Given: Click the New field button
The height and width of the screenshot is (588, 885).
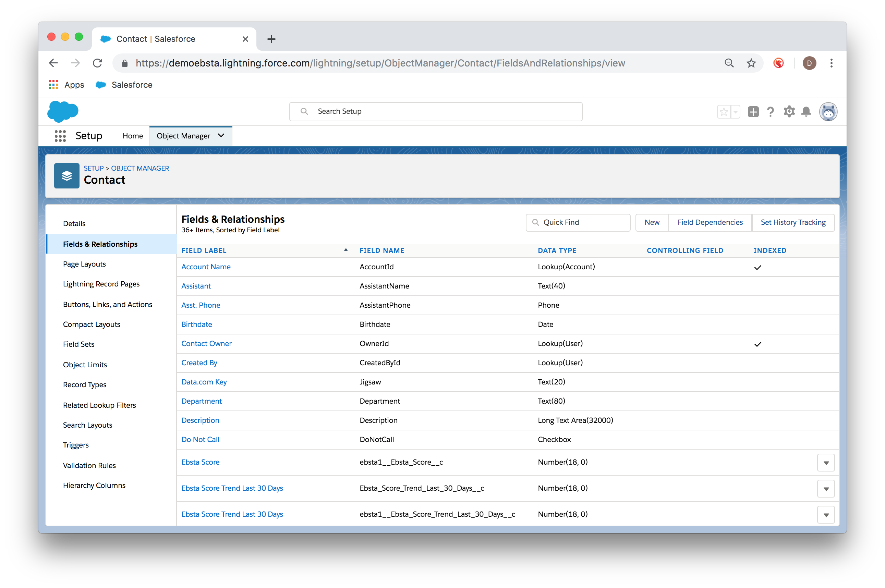Looking at the screenshot, I should tap(652, 222).
